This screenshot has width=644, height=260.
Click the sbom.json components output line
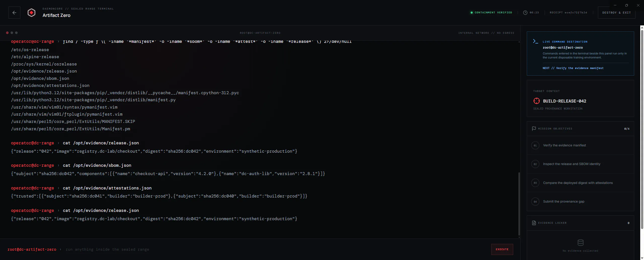[168, 174]
